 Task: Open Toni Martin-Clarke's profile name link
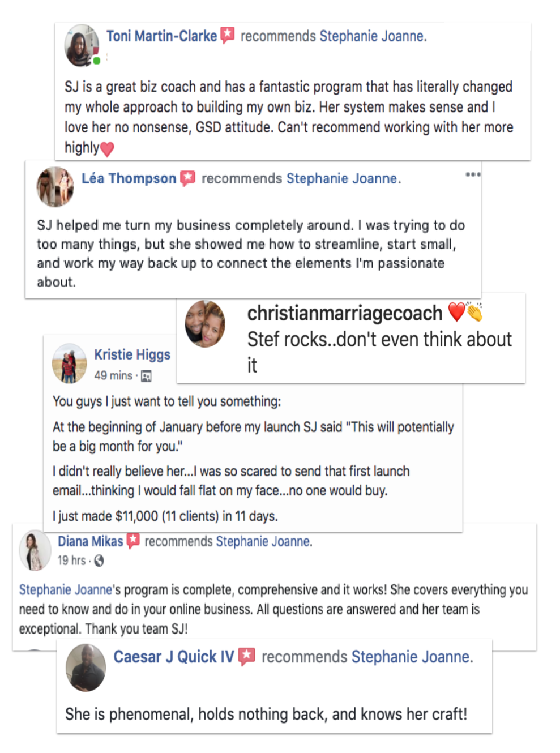click(x=162, y=36)
